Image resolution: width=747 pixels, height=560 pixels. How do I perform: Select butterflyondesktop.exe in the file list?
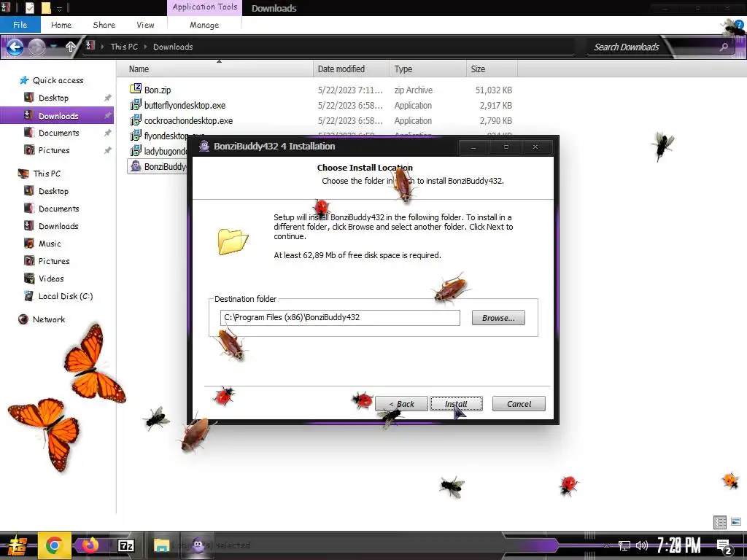pyautogui.click(x=185, y=105)
